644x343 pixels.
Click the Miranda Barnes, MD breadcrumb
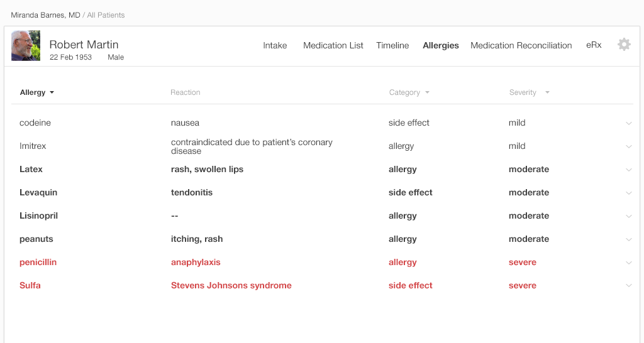coord(45,15)
